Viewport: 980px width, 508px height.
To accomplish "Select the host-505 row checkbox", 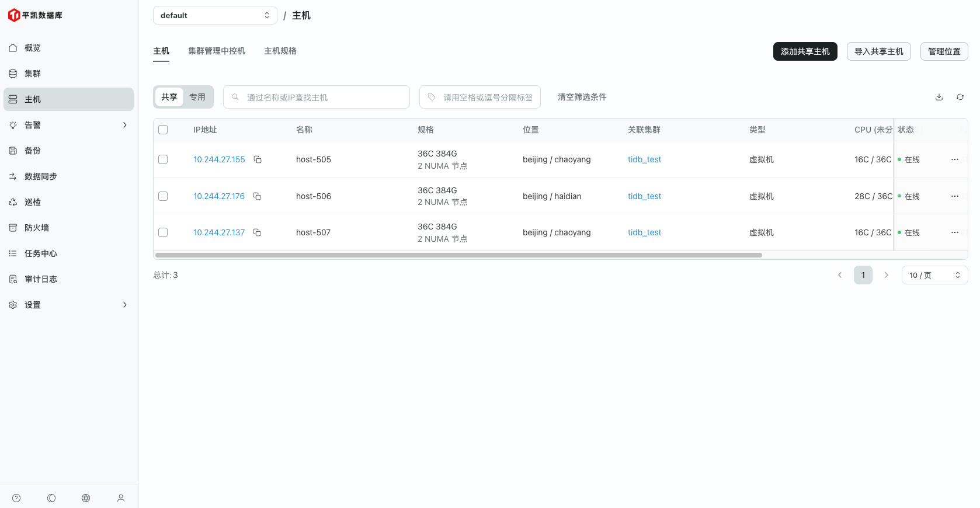I will [x=163, y=159].
